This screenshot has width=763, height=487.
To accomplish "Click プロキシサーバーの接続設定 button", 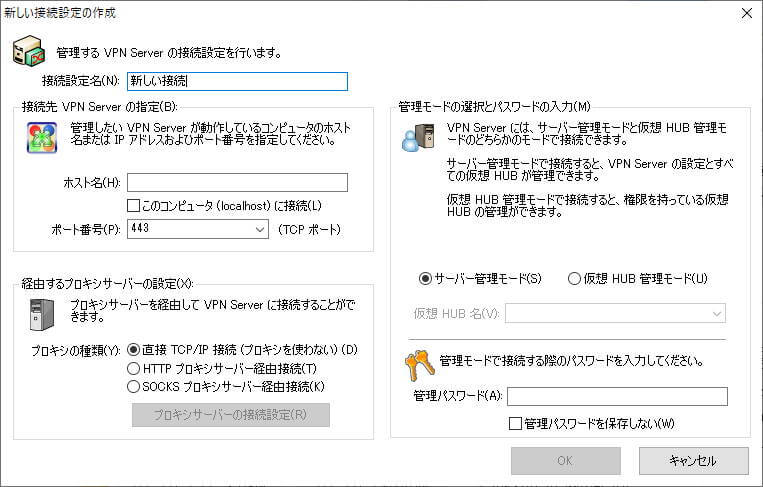I will tap(230, 415).
